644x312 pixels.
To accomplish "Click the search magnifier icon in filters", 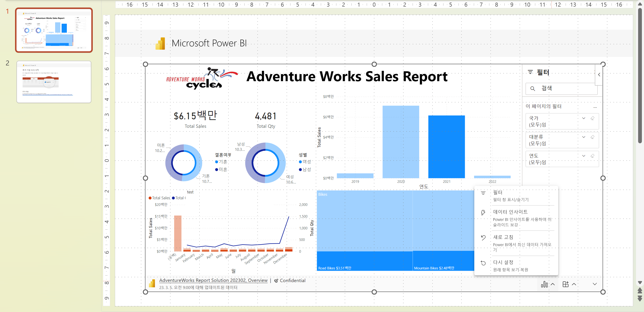I will pos(532,88).
